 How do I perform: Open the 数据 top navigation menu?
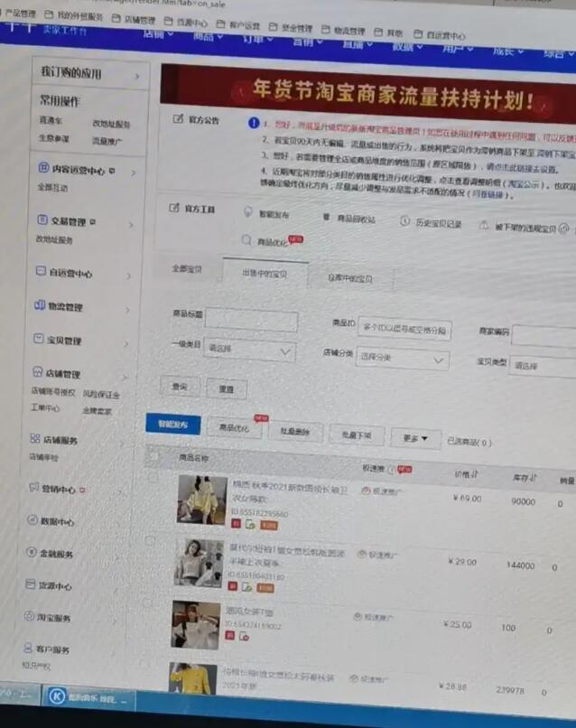[407, 46]
